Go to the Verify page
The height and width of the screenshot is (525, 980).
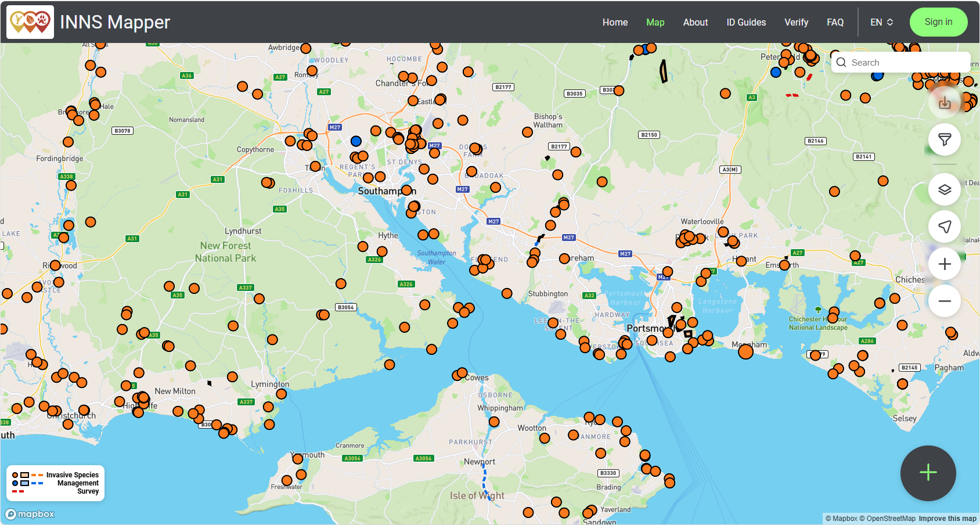click(x=796, y=22)
